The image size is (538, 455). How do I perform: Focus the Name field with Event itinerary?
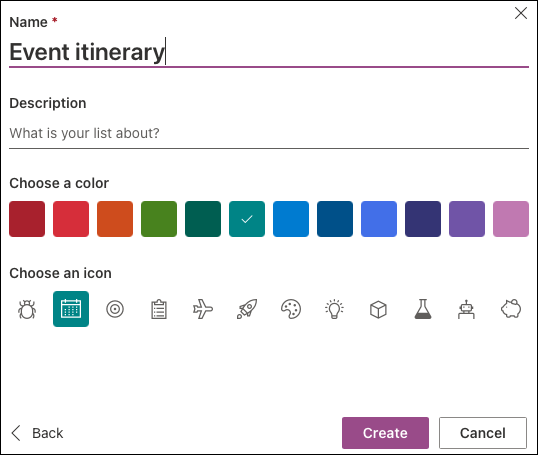pos(269,52)
